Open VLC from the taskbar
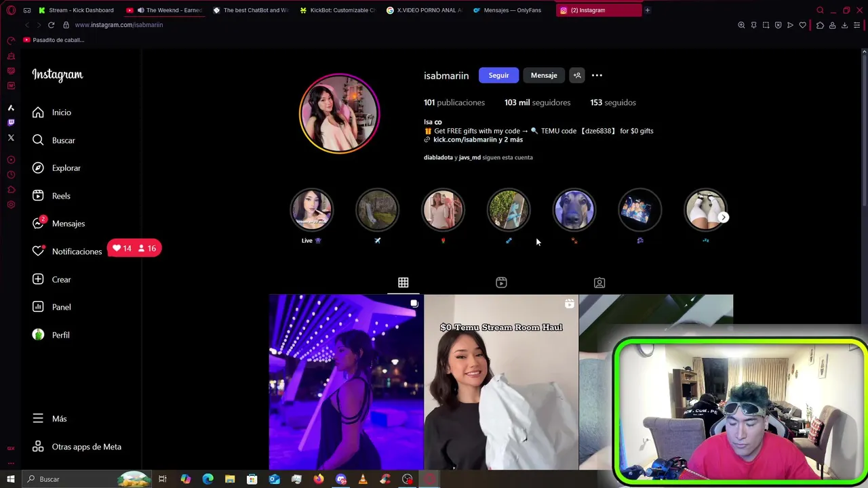The height and width of the screenshot is (488, 868). (363, 479)
